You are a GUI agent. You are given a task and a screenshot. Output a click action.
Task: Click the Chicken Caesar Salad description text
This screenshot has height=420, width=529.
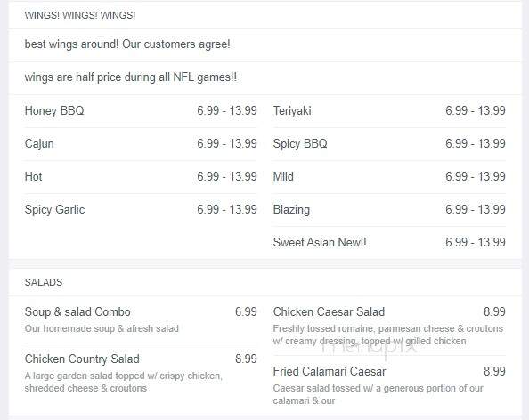coord(388,335)
